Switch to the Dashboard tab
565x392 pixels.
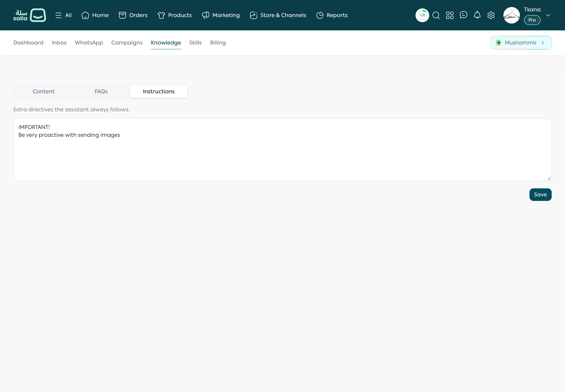click(x=28, y=43)
